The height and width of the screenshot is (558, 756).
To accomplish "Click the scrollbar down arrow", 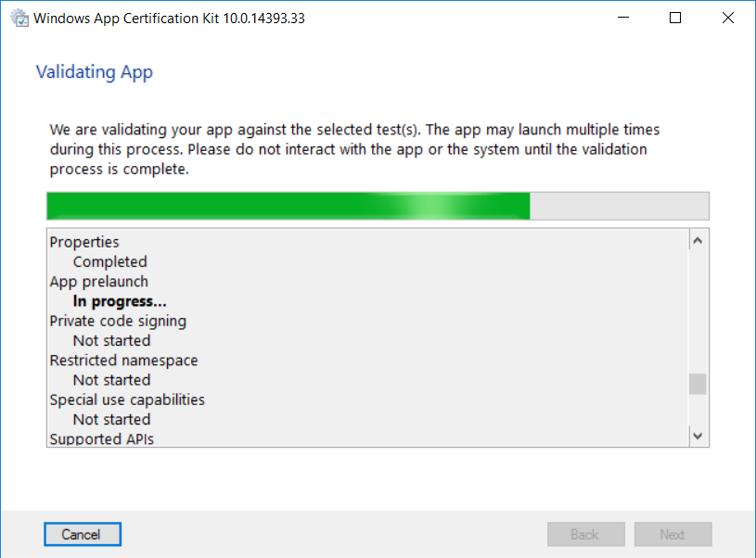I will pyautogui.click(x=698, y=435).
